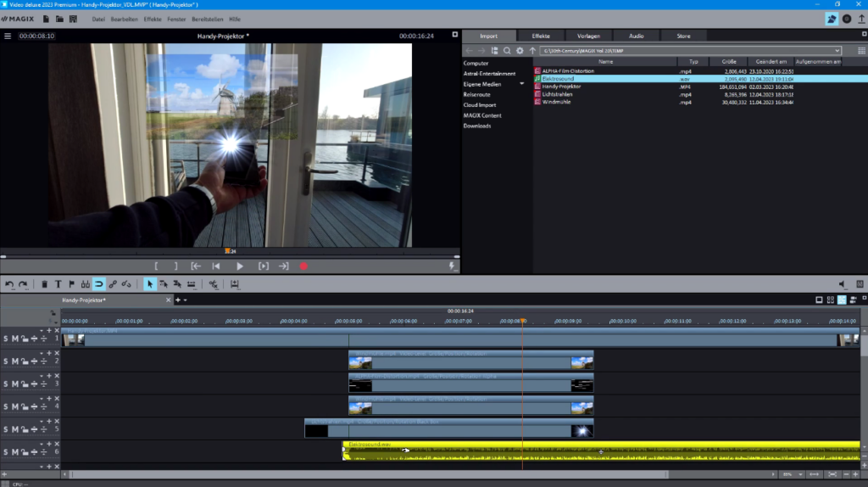Mute track 5
The width and height of the screenshot is (868, 487).
tap(15, 429)
